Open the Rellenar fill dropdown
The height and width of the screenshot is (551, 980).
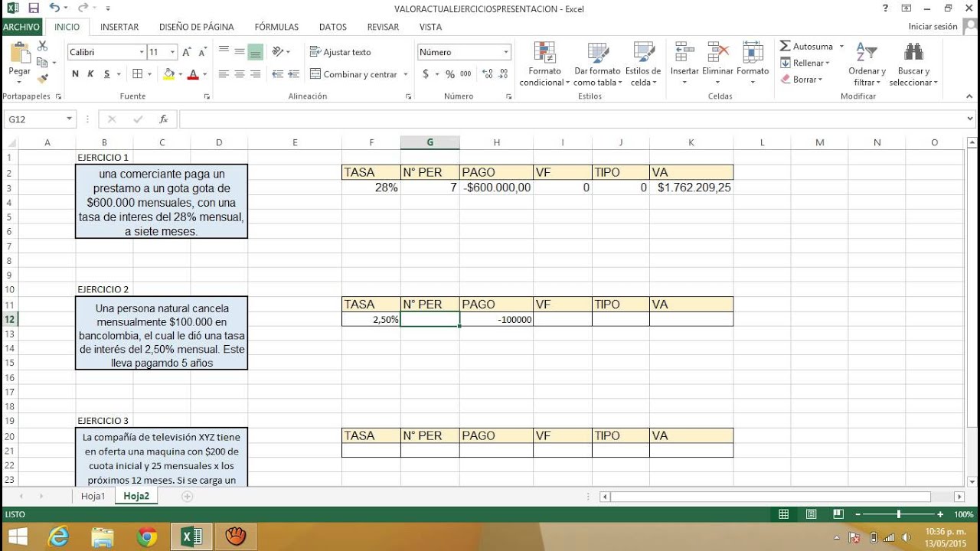coord(806,63)
